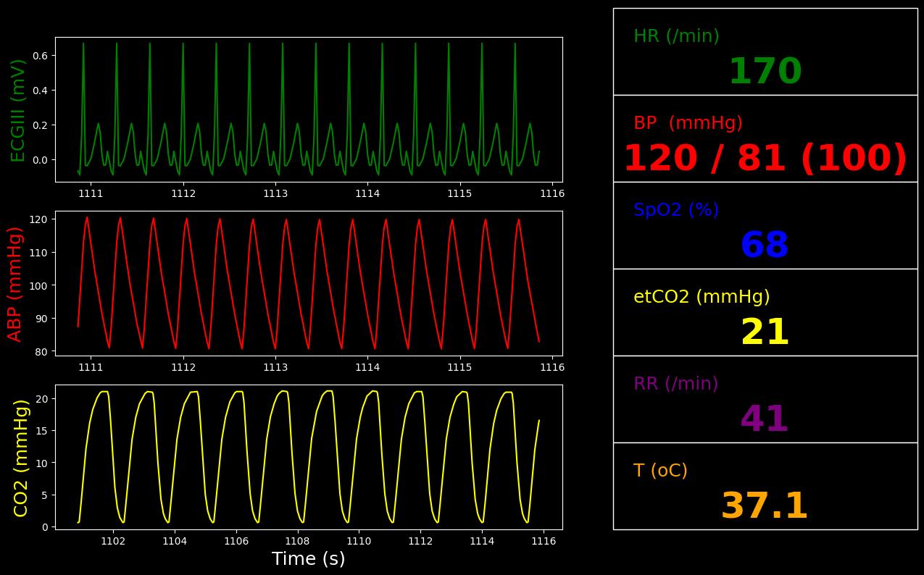Click the green ECG waveform plot

click(309, 109)
